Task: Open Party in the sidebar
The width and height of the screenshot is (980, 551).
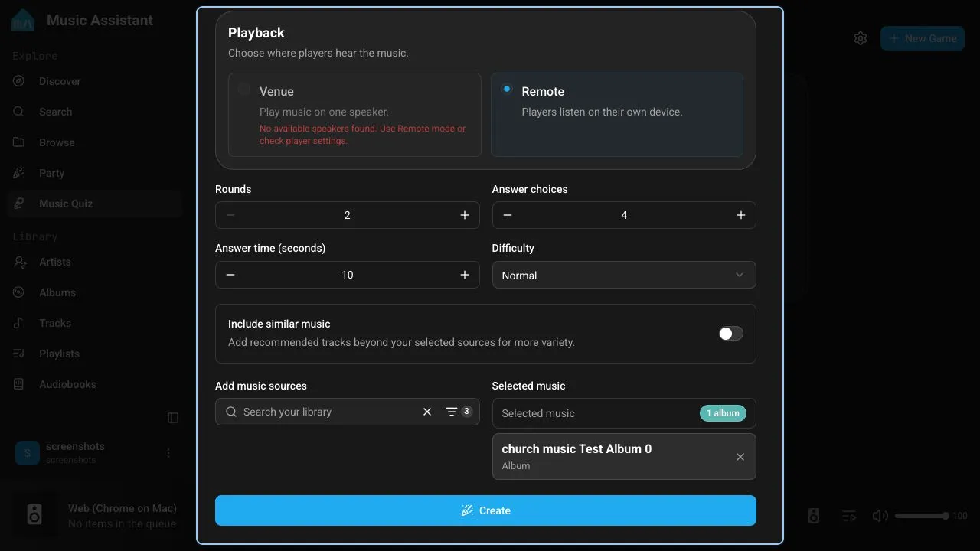Action: [95, 173]
